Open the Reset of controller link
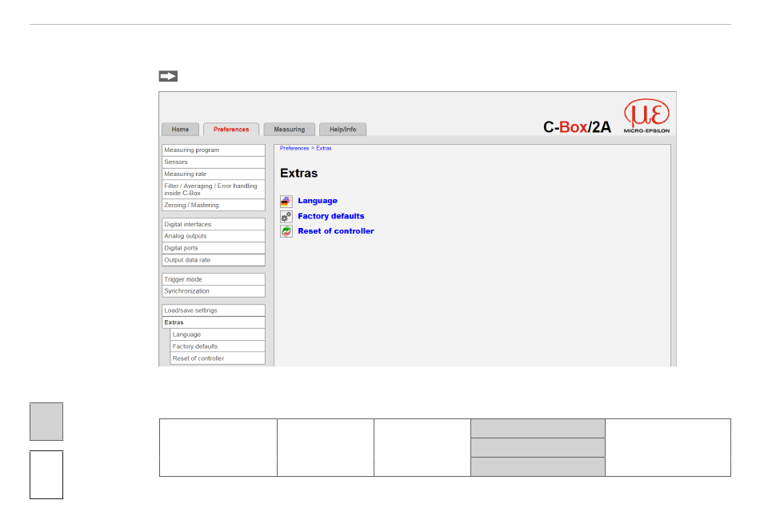 [336, 231]
